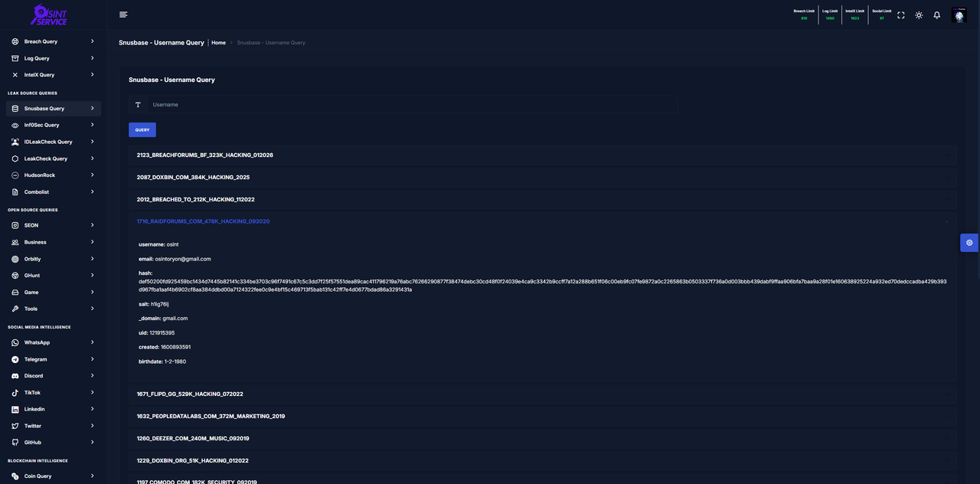Collapse the 1716_RAIDFORUMS_COM_478K result row
This screenshot has width=980, height=484.
coord(543,221)
